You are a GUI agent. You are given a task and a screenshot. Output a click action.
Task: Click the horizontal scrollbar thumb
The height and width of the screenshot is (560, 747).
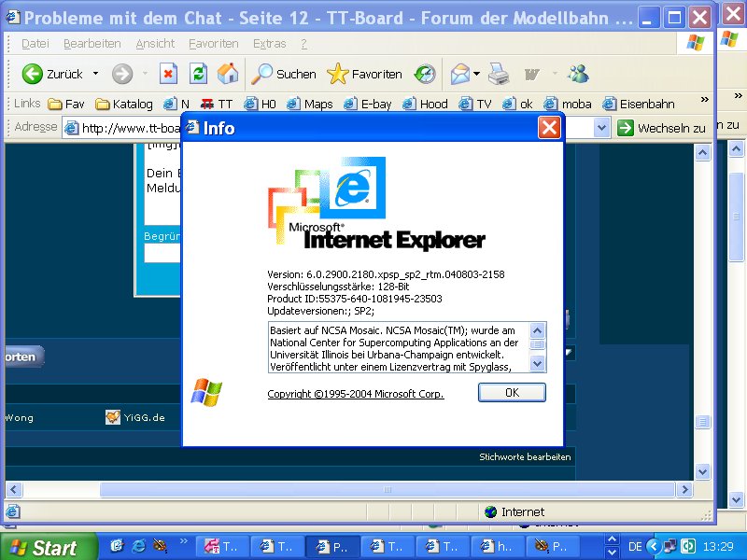tap(388, 489)
